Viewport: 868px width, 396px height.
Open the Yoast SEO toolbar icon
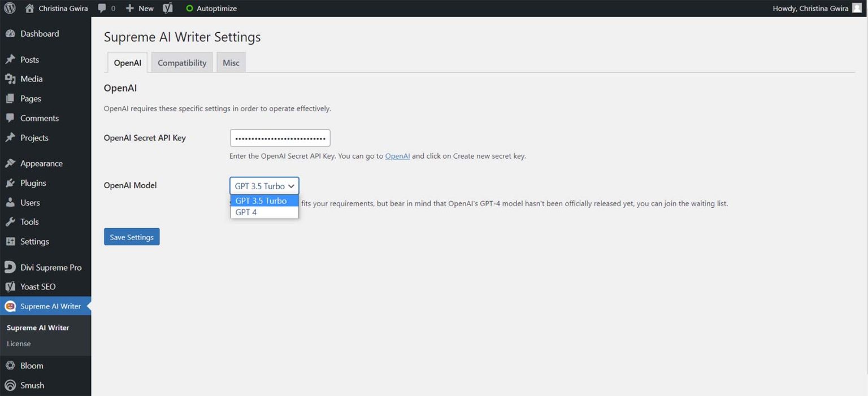[168, 8]
